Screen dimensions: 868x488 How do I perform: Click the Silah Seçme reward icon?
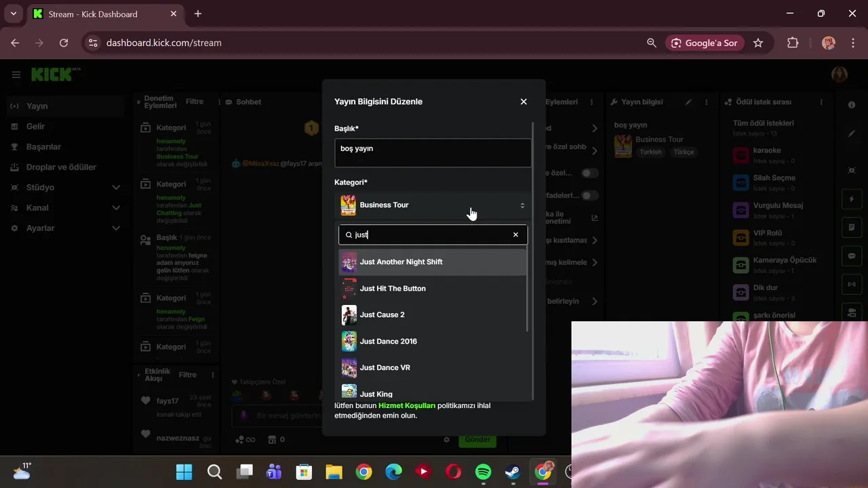click(x=741, y=183)
